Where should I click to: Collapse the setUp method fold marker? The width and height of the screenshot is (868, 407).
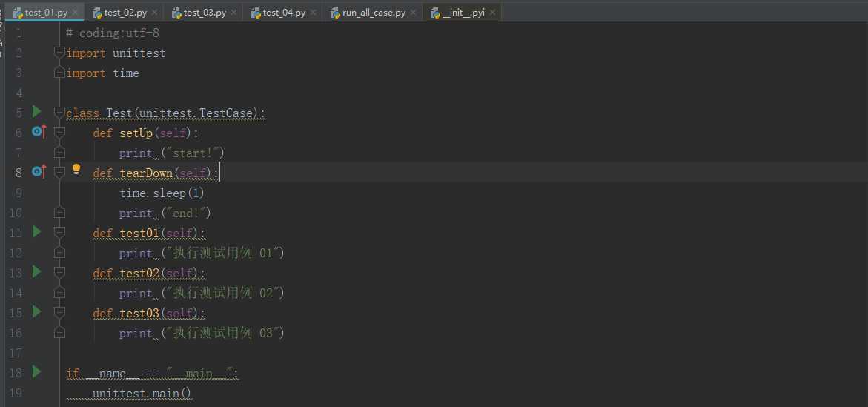60,133
